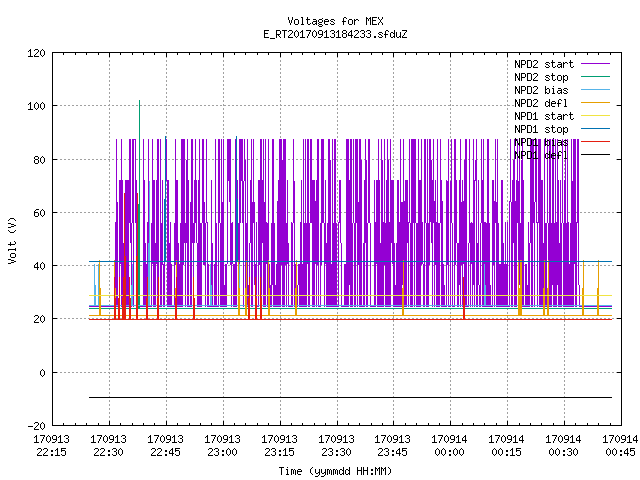Screen dimensions: 640x480
Task: Click the 'NPD2 bias' legend label
Action: click(541, 90)
